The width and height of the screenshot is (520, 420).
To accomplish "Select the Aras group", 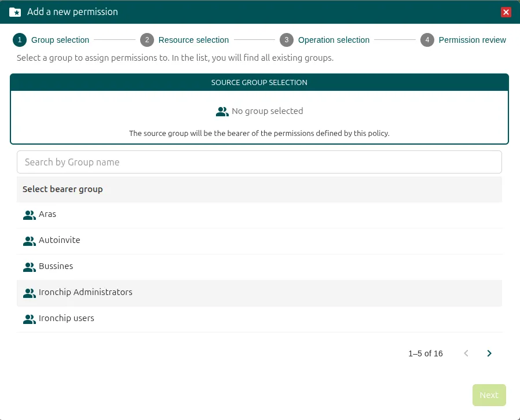I will (x=259, y=215).
